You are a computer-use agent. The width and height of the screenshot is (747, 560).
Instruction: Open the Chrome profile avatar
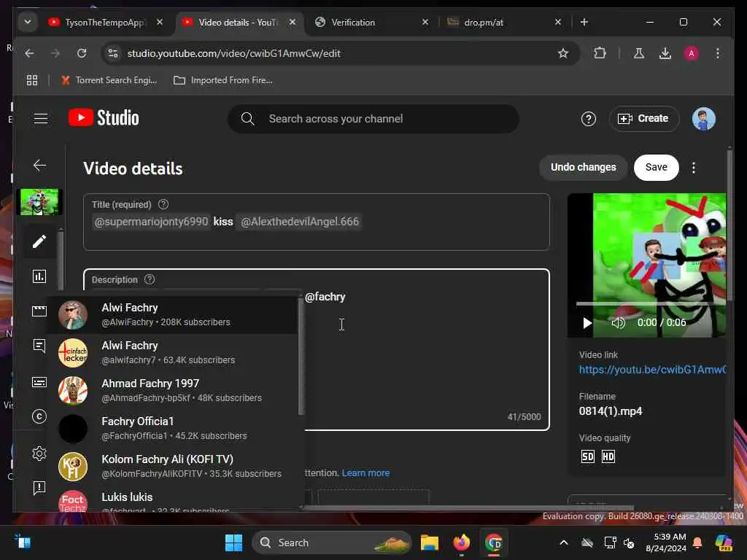(x=692, y=53)
